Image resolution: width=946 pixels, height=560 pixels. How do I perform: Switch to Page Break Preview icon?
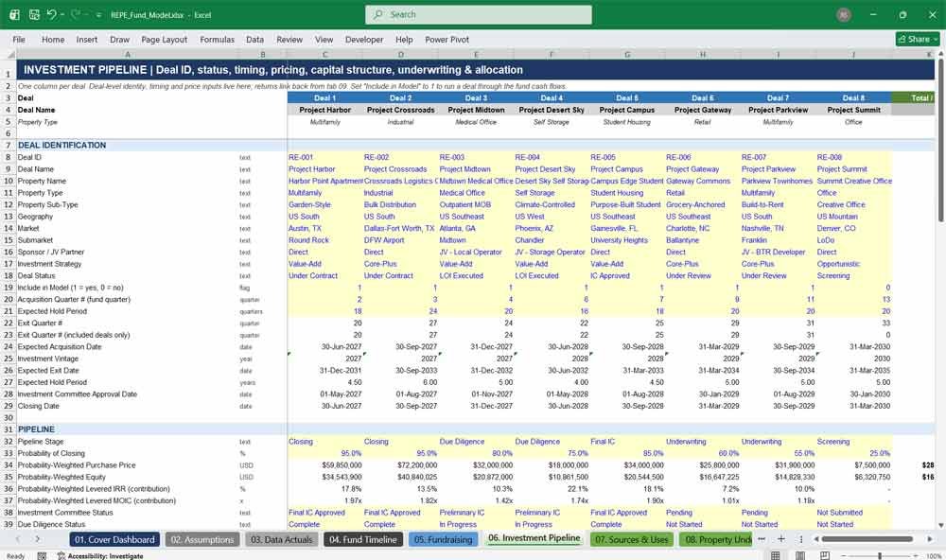[x=824, y=555]
